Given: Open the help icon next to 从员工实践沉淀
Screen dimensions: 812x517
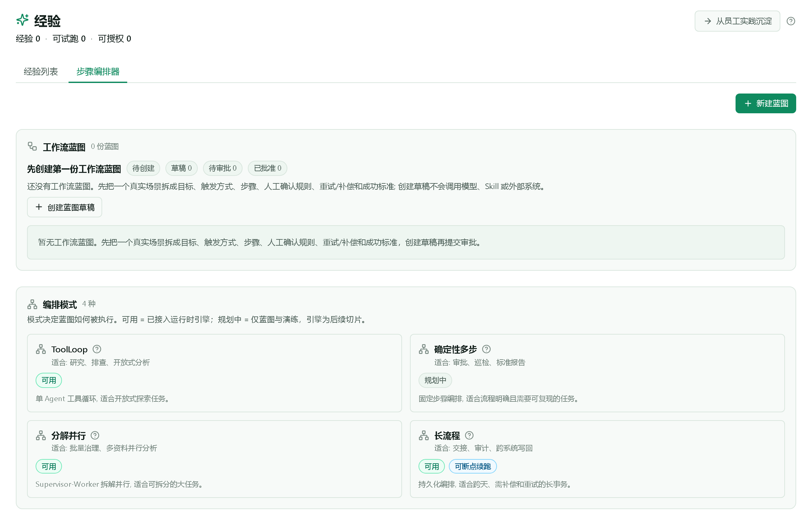Looking at the screenshot, I should pos(791,21).
